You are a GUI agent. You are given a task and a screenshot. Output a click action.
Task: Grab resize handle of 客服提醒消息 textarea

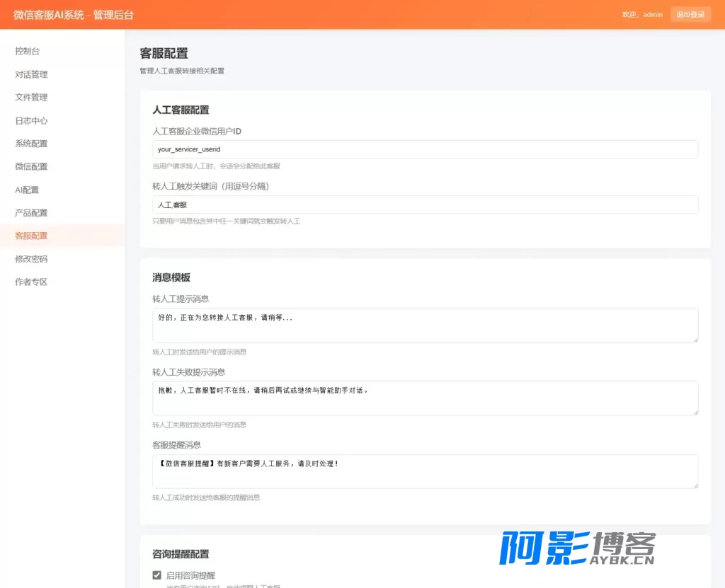click(x=695, y=485)
